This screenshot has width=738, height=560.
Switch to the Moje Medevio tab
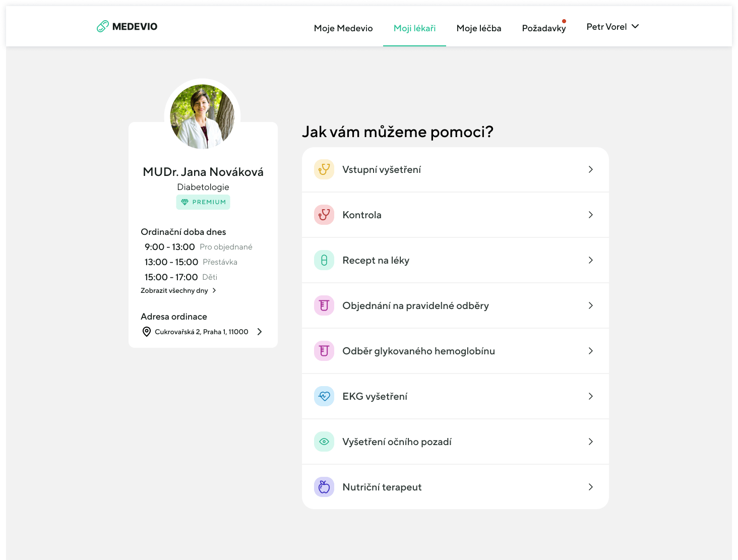coord(343,28)
